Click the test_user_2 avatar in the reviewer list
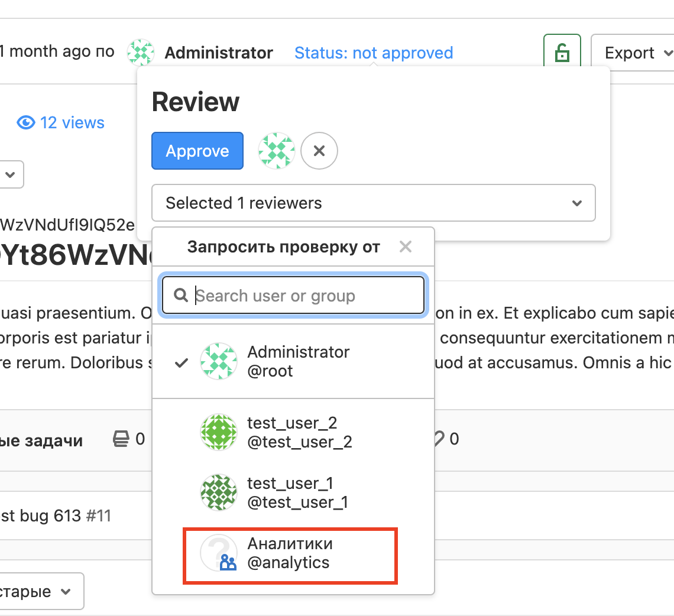The width and height of the screenshot is (674, 616). (219, 432)
